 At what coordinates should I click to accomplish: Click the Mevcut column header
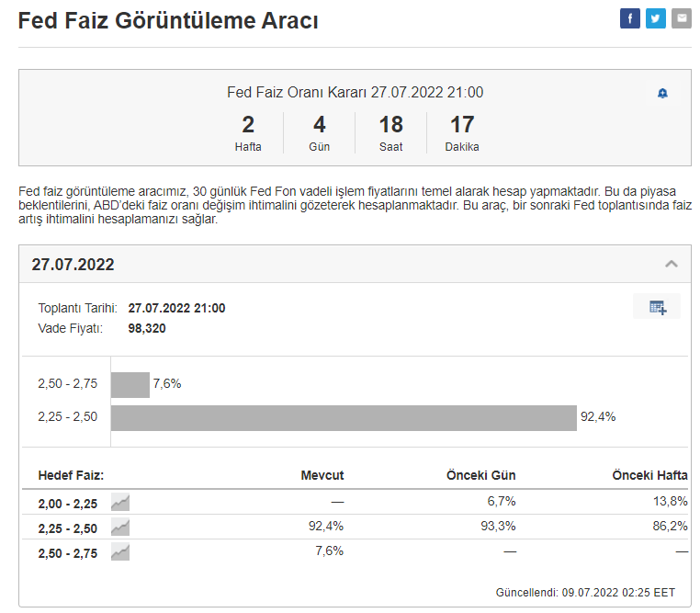(x=322, y=475)
